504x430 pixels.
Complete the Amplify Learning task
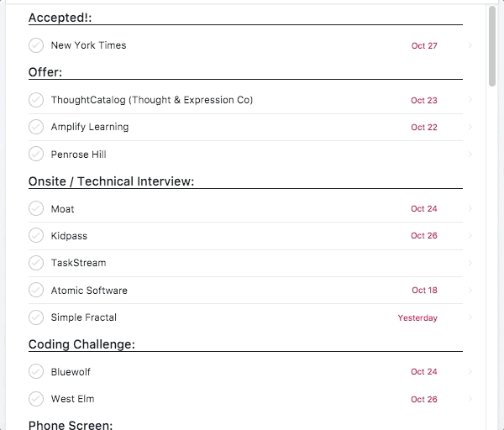[x=36, y=127]
